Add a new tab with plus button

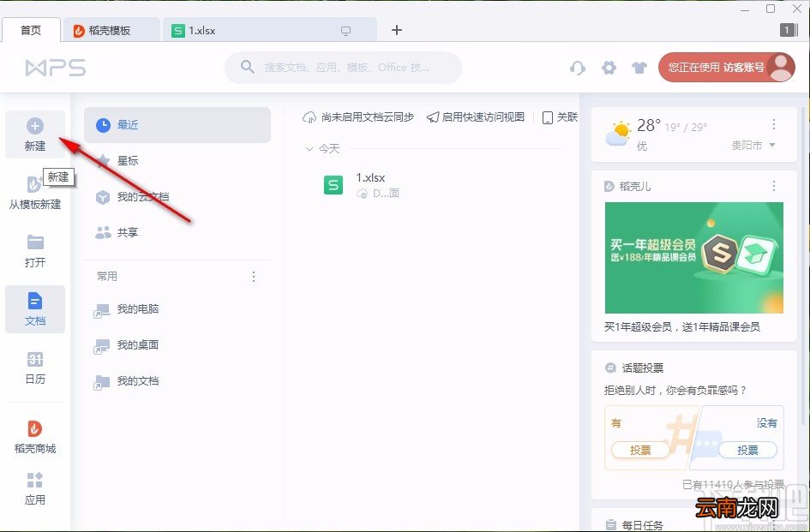(396, 30)
